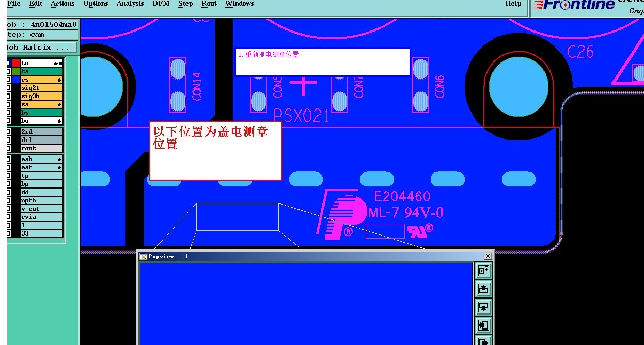Toggle the checkbox for layer drl
The image size is (644, 345).
click(x=9, y=140)
